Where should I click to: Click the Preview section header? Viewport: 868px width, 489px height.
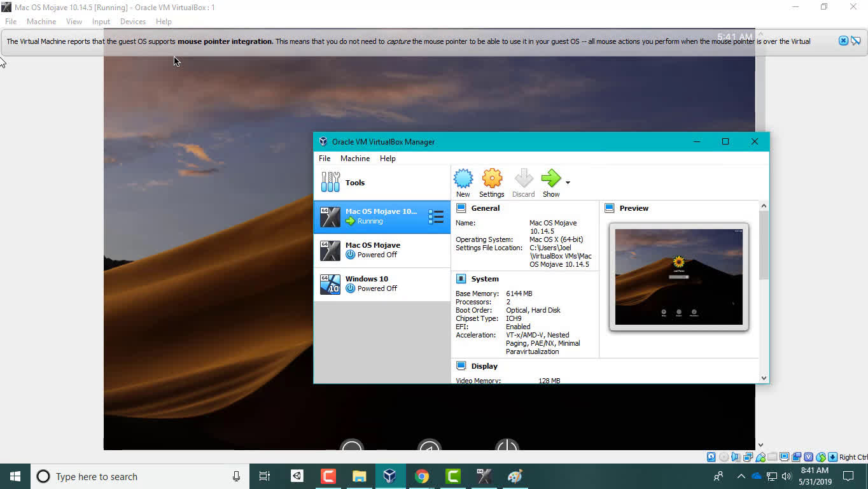[634, 208]
